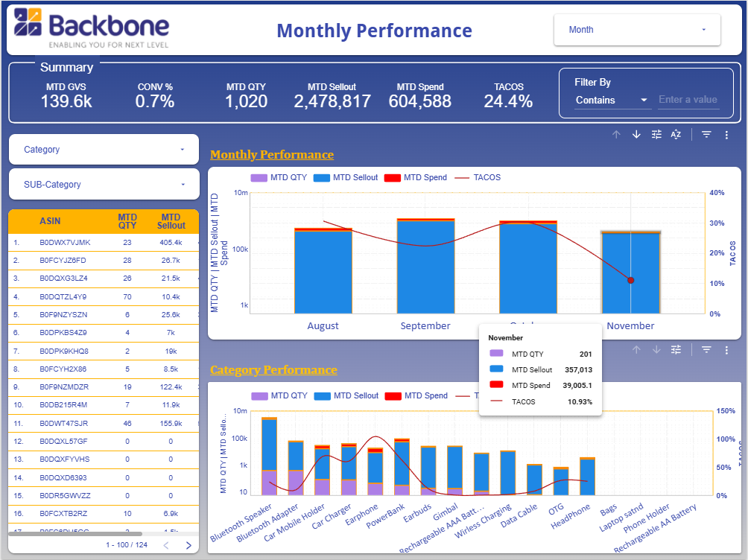Screen dimensions: 748x560
Task: Go to next page of ASIN table
Action: click(x=188, y=546)
